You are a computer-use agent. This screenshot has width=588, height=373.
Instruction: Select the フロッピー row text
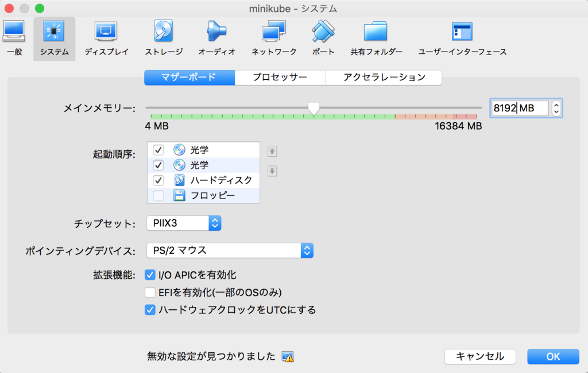point(212,195)
